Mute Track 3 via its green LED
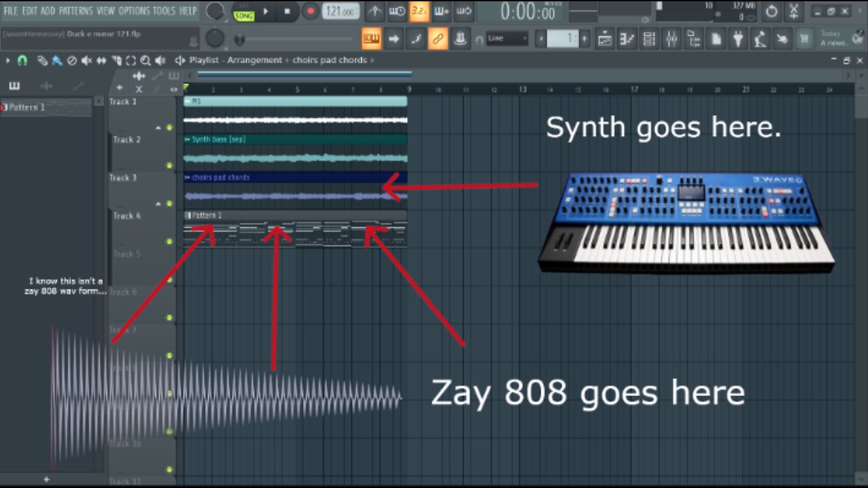This screenshot has width=868, height=488. click(x=170, y=203)
